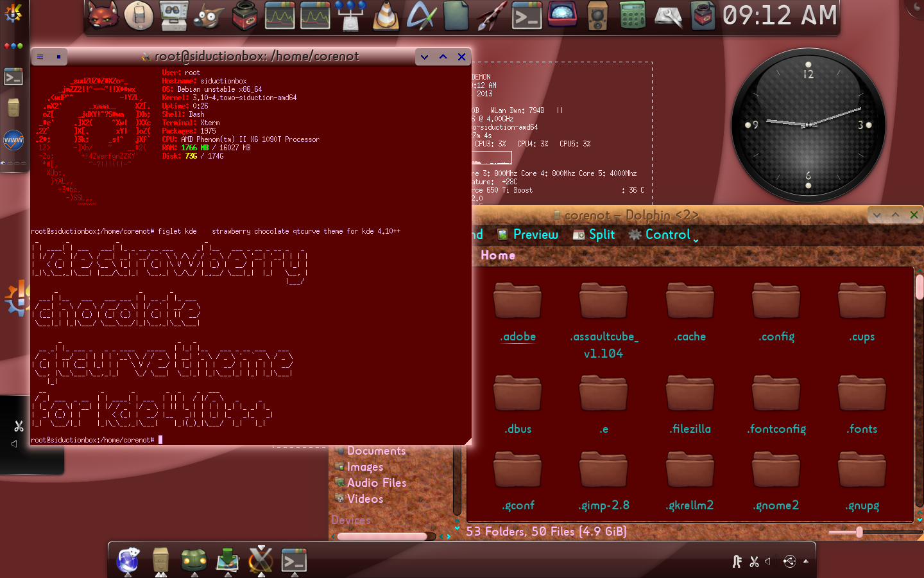This screenshot has height=578, width=924.
Task: Select the .config folder
Action: tap(776, 313)
